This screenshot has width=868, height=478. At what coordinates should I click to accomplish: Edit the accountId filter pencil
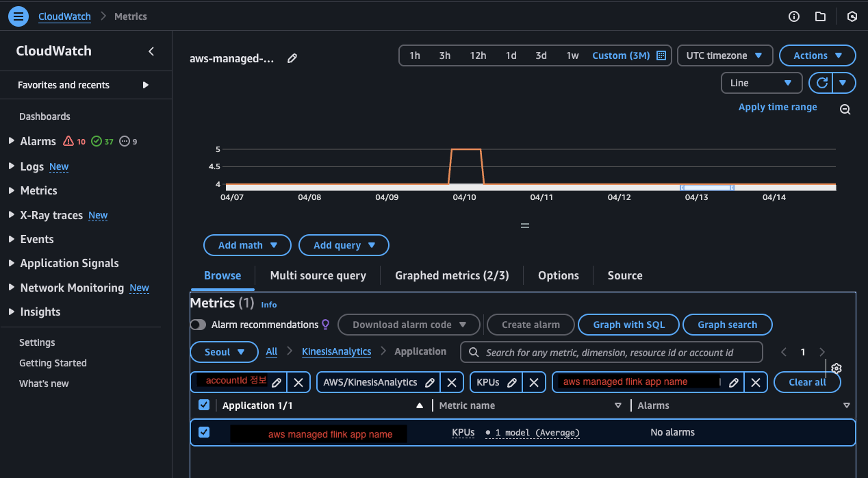pos(277,382)
